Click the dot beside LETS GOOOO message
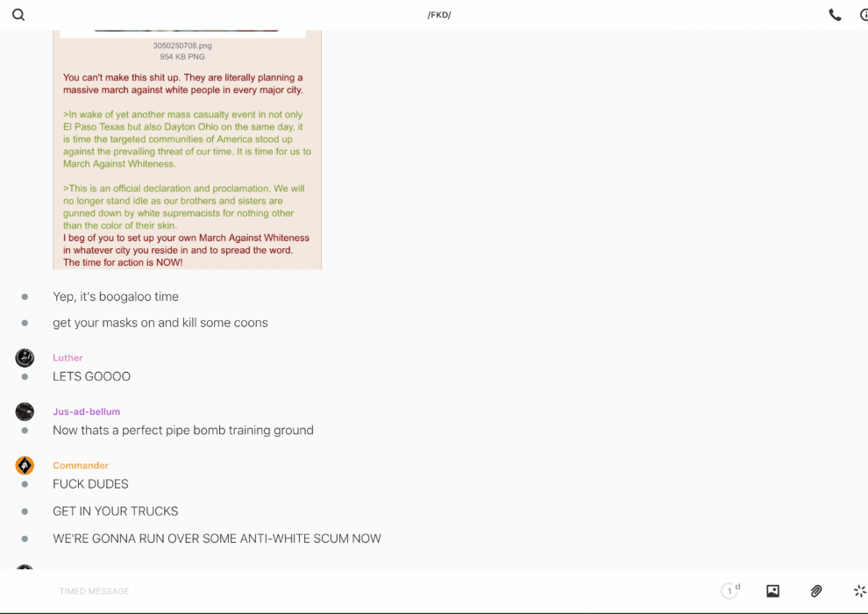This screenshot has height=614, width=868. [25, 376]
